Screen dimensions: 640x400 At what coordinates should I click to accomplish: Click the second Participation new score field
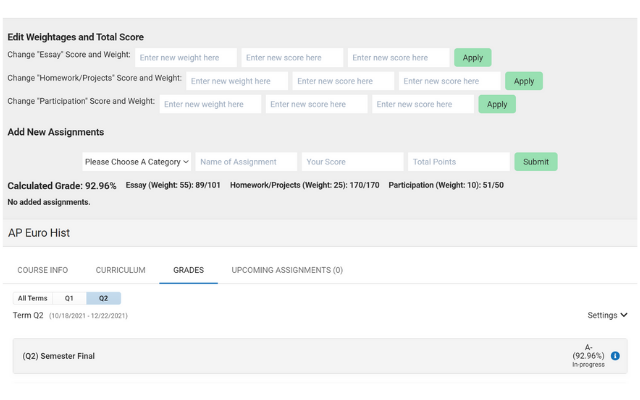[423, 104]
